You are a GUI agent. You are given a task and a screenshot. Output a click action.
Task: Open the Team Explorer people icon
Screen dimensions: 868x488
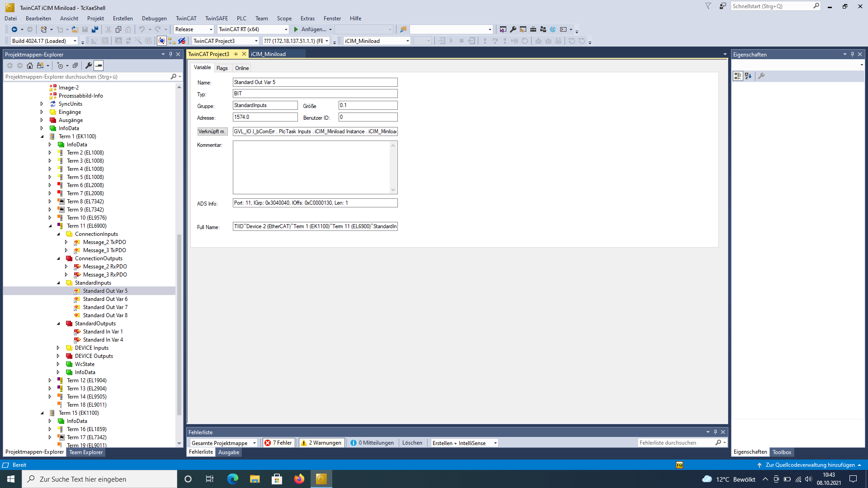[543, 29]
